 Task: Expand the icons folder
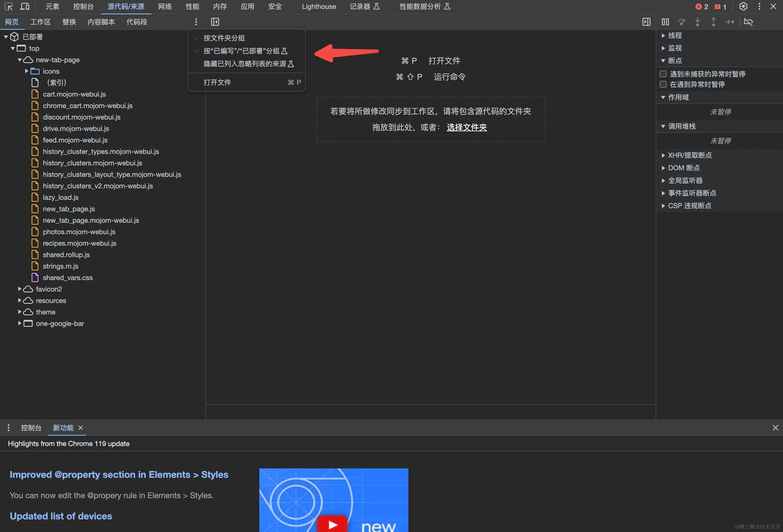[27, 71]
